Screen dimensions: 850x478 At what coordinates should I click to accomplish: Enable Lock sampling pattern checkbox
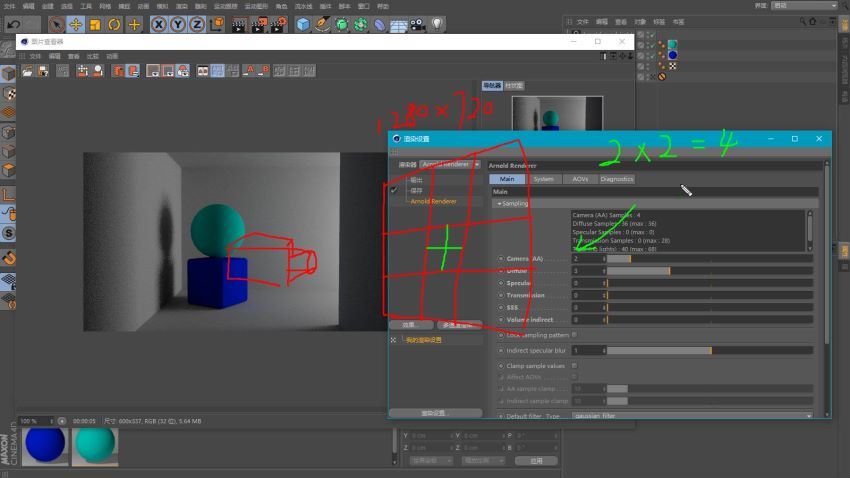tap(574, 335)
